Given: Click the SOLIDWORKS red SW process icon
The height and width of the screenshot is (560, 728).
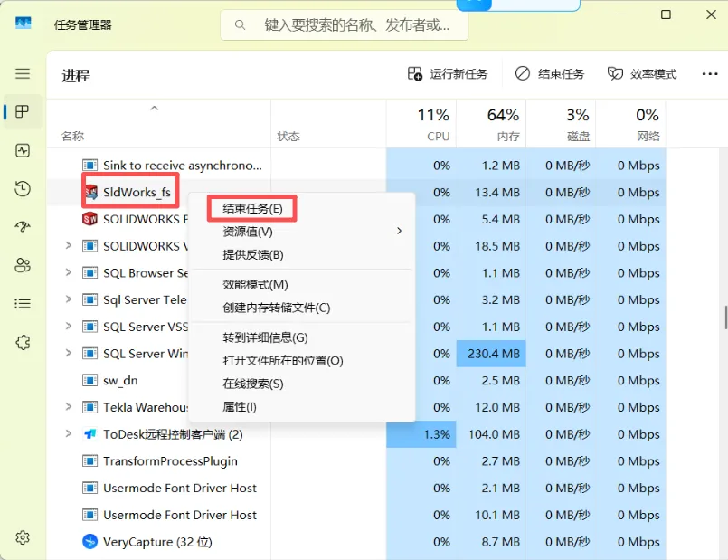Looking at the screenshot, I should pyautogui.click(x=90, y=219).
